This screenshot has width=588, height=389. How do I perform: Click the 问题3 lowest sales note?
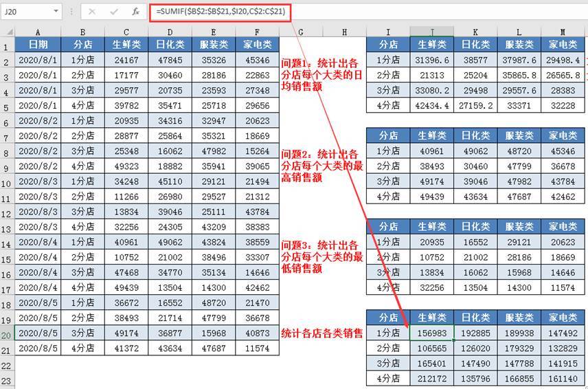pos(321,257)
